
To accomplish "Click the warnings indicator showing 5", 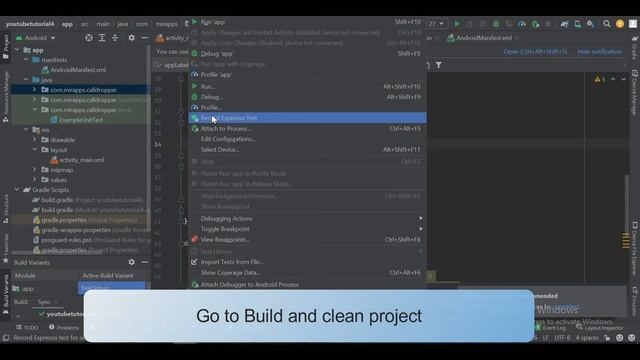I will [x=600, y=79].
